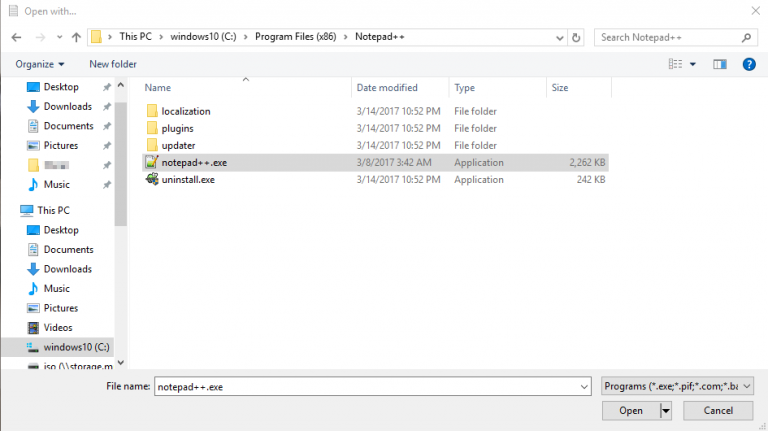
Task: Open the view options dropdown arrow
Action: [693, 64]
